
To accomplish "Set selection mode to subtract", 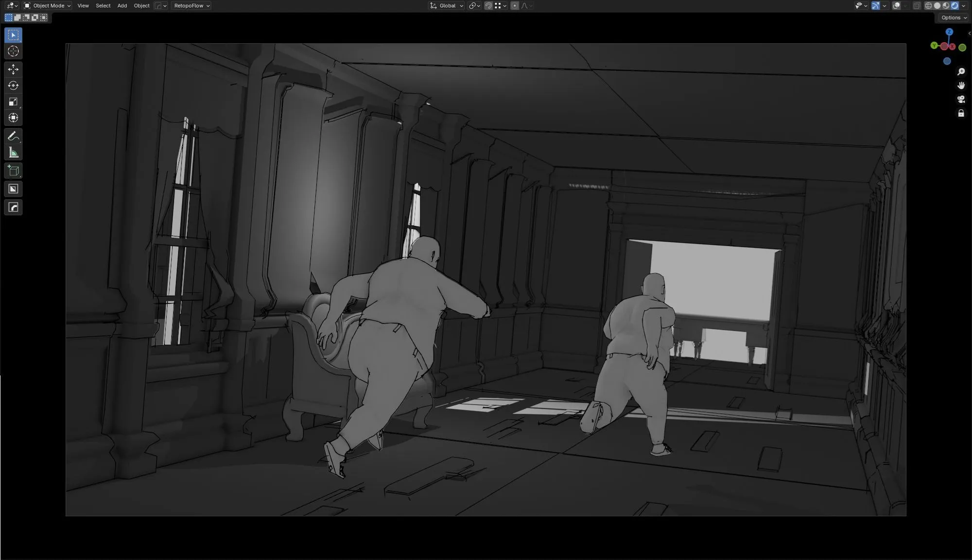I will [x=26, y=17].
